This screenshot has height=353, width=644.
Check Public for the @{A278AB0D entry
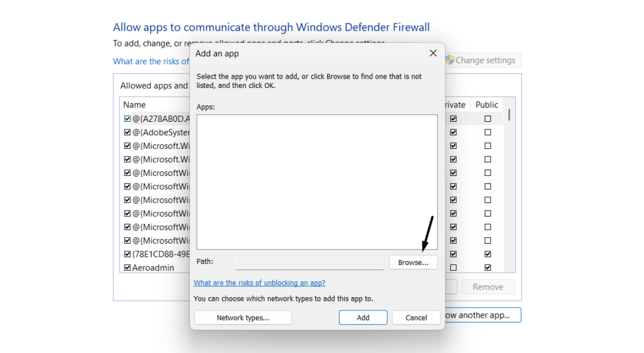point(487,119)
